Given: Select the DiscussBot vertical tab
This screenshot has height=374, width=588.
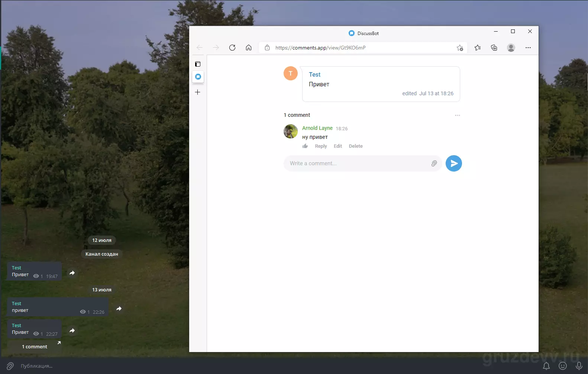Looking at the screenshot, I should coord(198,77).
